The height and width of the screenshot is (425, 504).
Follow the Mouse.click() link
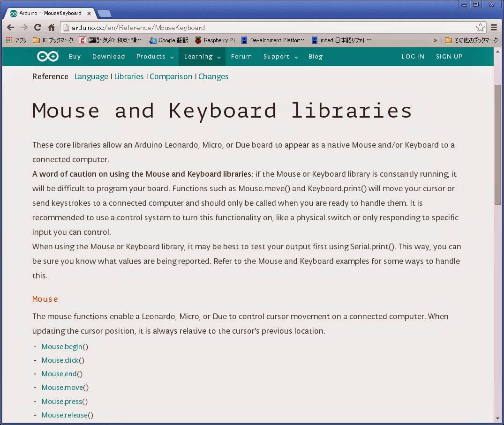[63, 360]
